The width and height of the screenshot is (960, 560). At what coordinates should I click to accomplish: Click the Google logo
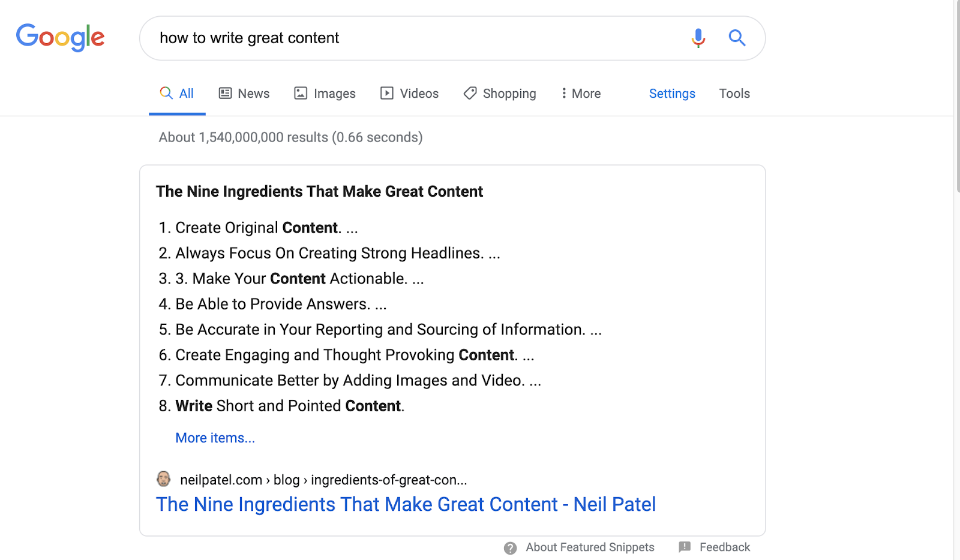pos(60,38)
